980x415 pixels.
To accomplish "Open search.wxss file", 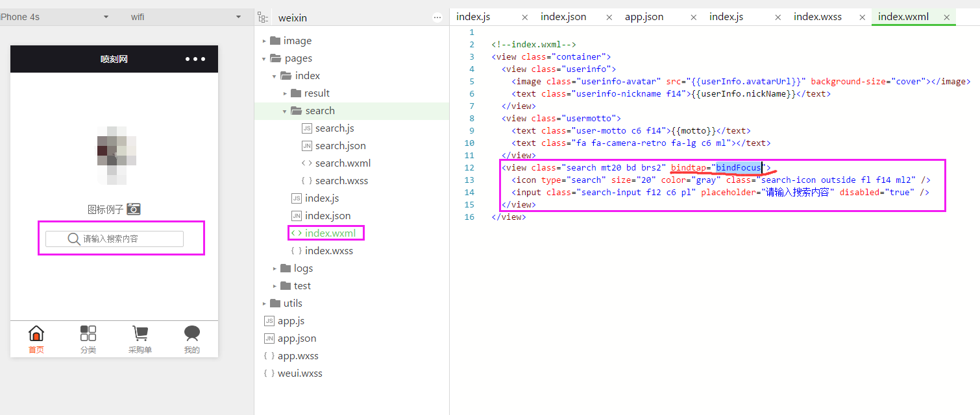I will click(341, 181).
